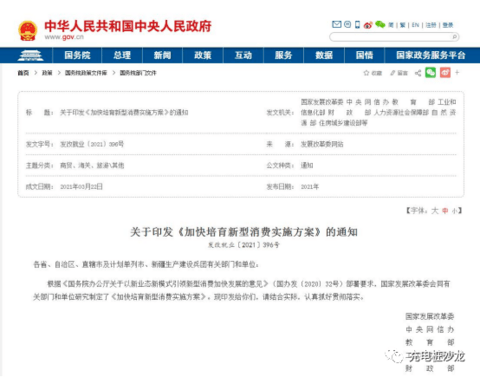
Task: Click the round client icon beside envelope
Action: click(x=347, y=24)
